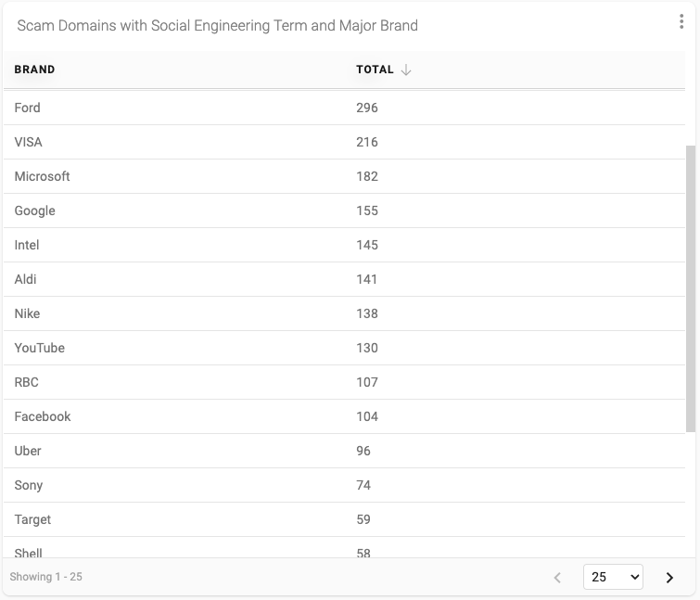Select the Google brand row
Image resolution: width=700 pixels, height=600 pixels.
(344, 211)
